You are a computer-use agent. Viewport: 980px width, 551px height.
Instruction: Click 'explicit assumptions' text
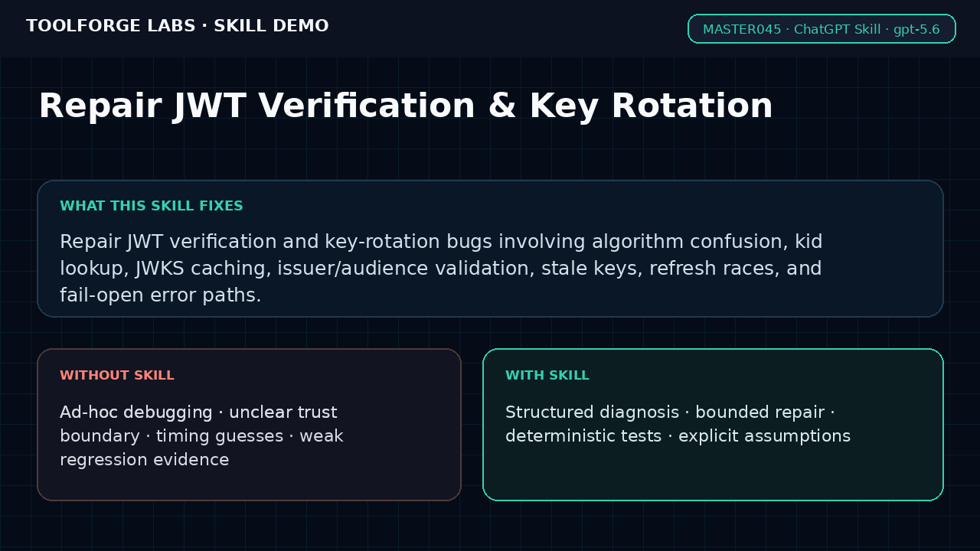tap(764, 436)
